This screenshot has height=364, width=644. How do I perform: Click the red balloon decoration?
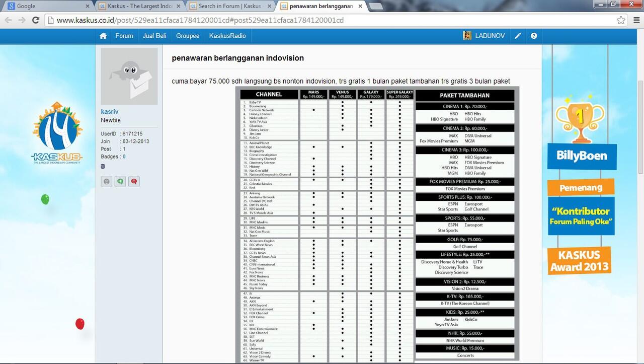tap(79, 324)
